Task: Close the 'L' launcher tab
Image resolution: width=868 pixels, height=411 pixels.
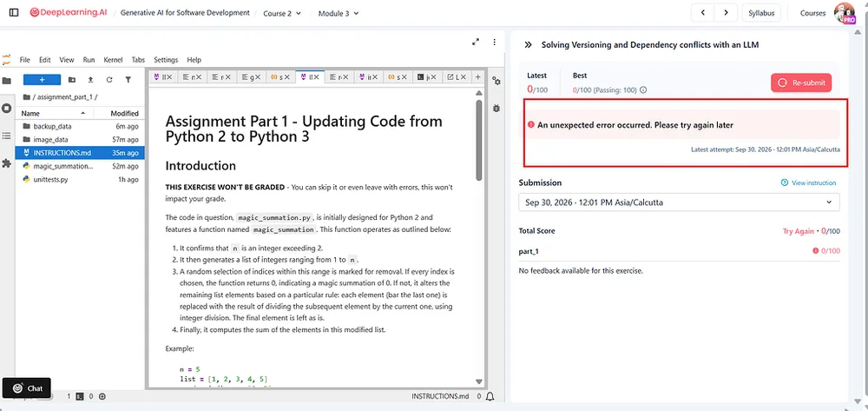Action: [x=463, y=77]
